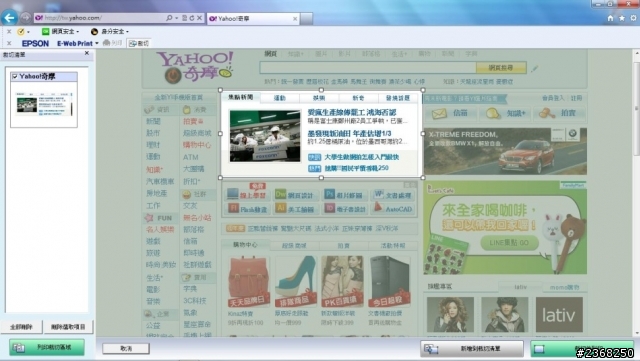This screenshot has width=640, height=361.
Task: Open the Favorites star icon
Action: point(622,18)
